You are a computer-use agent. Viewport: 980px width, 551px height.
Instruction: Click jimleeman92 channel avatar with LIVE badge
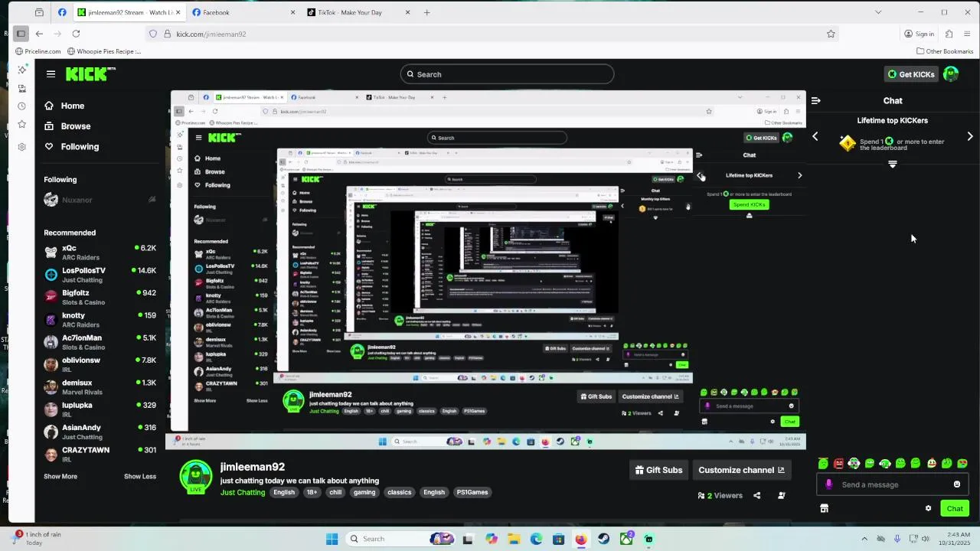click(196, 476)
